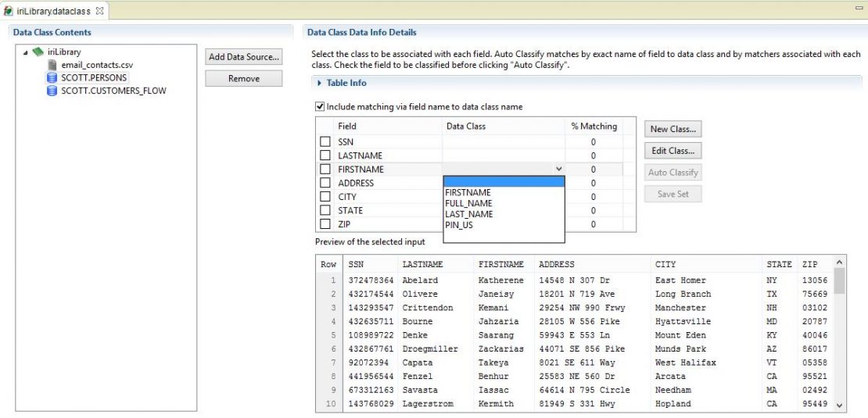Check the SSN field checkbox
This screenshot has width=868, height=418.
[x=325, y=142]
